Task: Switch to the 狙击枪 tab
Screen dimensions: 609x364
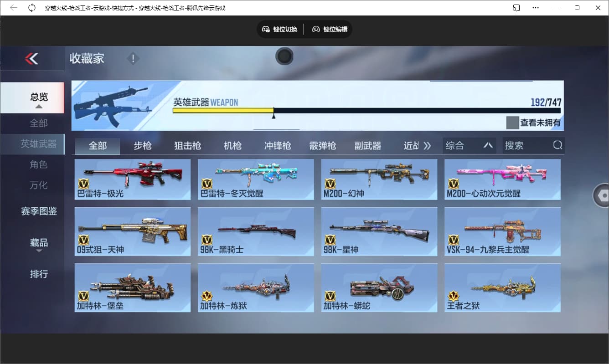Action: (187, 146)
